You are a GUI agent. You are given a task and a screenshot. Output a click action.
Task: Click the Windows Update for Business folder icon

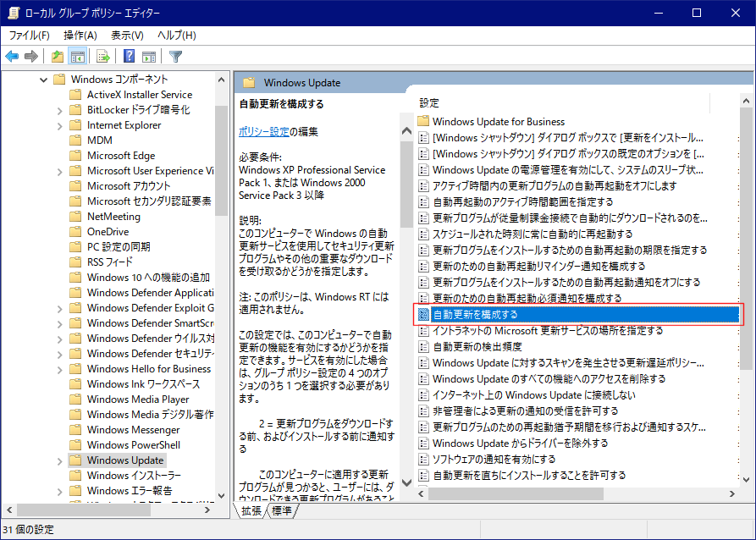tap(423, 121)
